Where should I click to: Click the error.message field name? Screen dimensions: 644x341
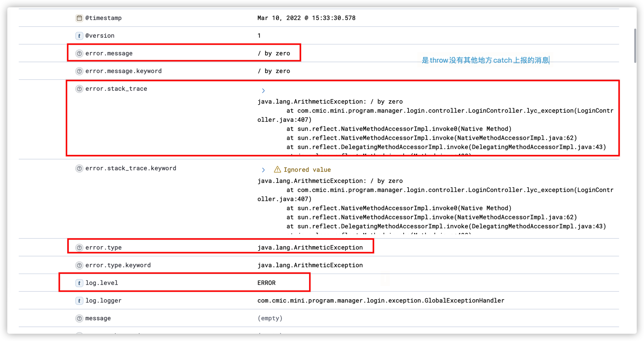[109, 54]
